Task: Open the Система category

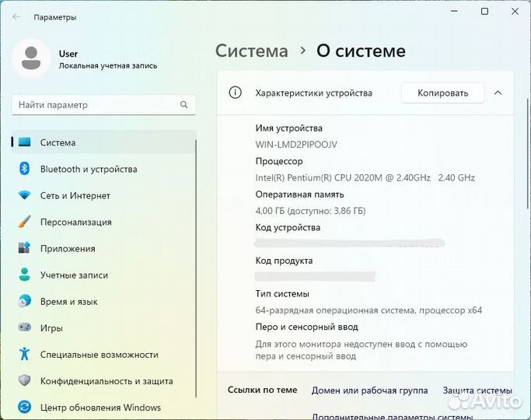Action: (x=103, y=142)
